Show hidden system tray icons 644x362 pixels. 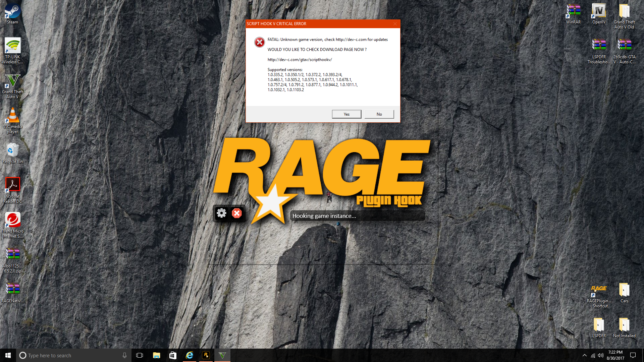pyautogui.click(x=585, y=355)
